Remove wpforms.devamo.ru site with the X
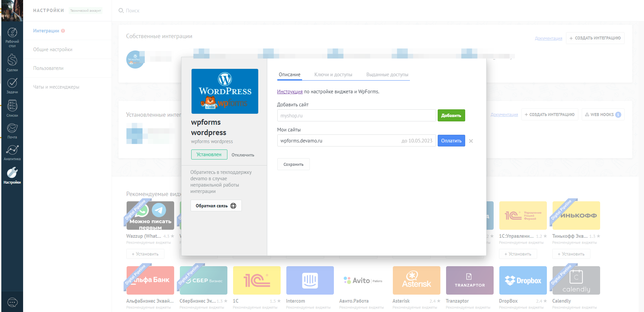 pyautogui.click(x=471, y=141)
